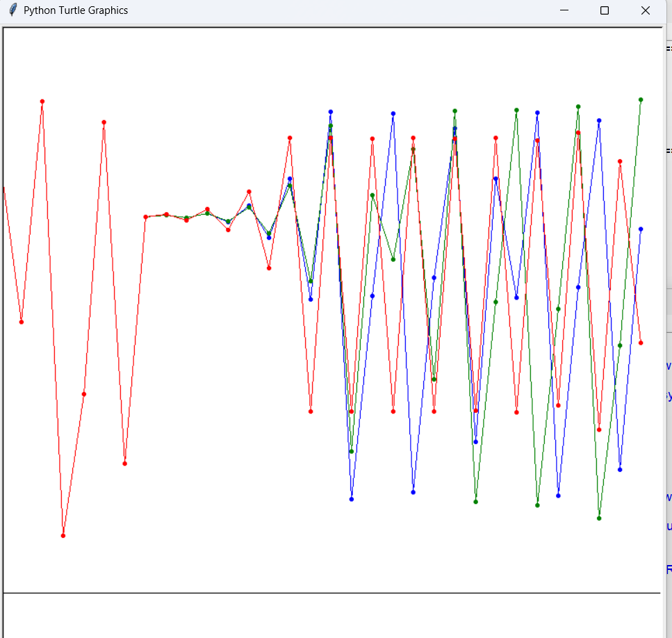Click the highest red data point

(42, 101)
